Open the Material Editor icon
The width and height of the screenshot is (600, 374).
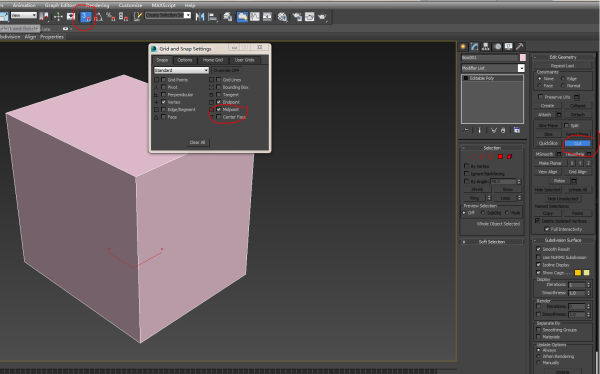tap(282, 17)
